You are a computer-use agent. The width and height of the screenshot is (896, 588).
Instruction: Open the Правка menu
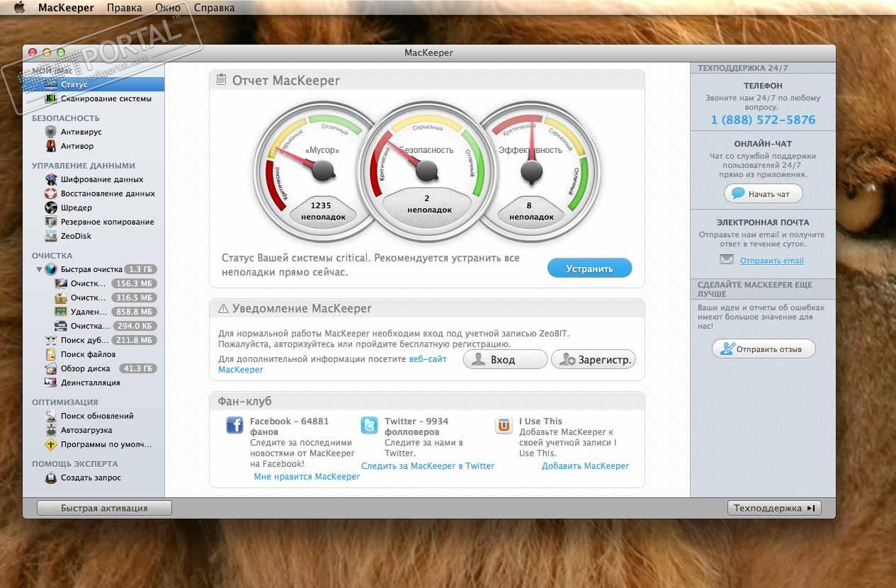(124, 8)
